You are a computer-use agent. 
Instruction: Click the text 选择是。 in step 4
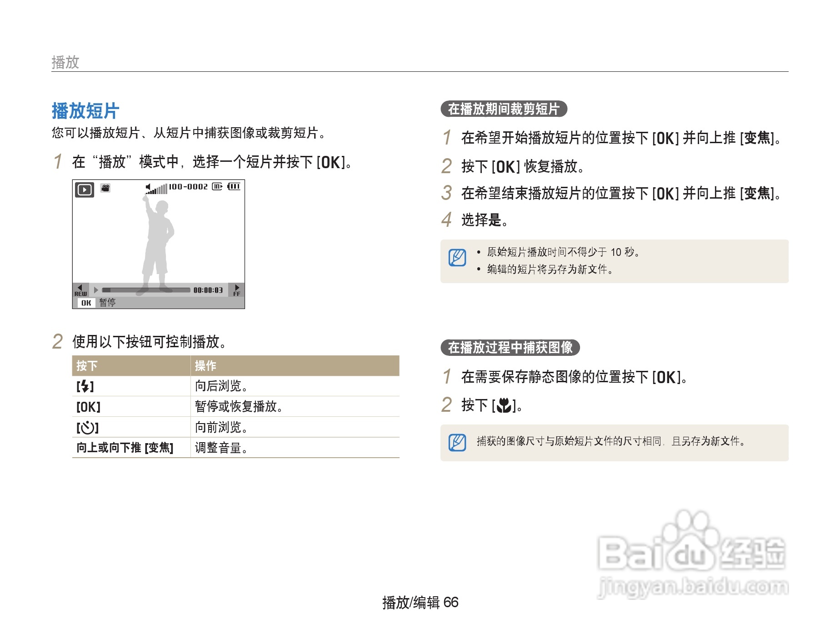485,220
